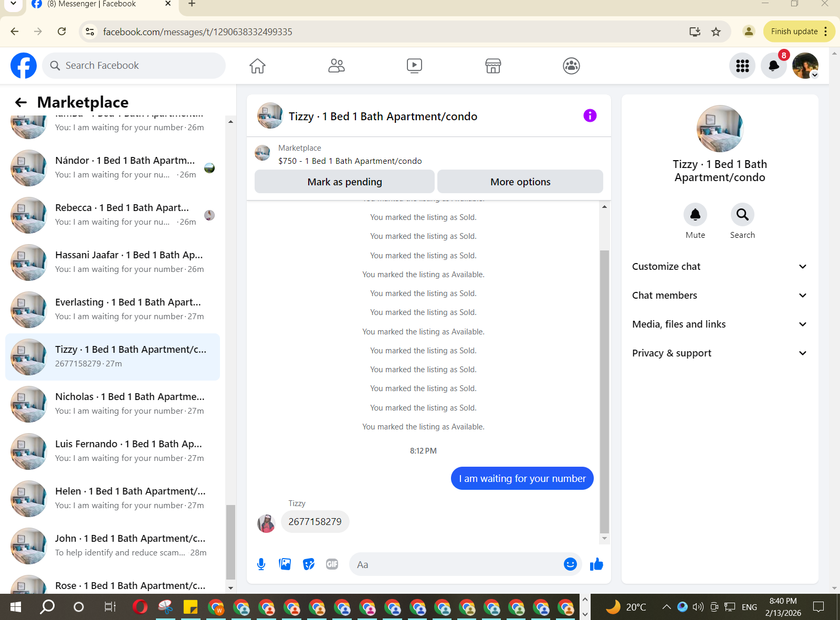Choose a sticker icon
840x620 pixels.
309,564
